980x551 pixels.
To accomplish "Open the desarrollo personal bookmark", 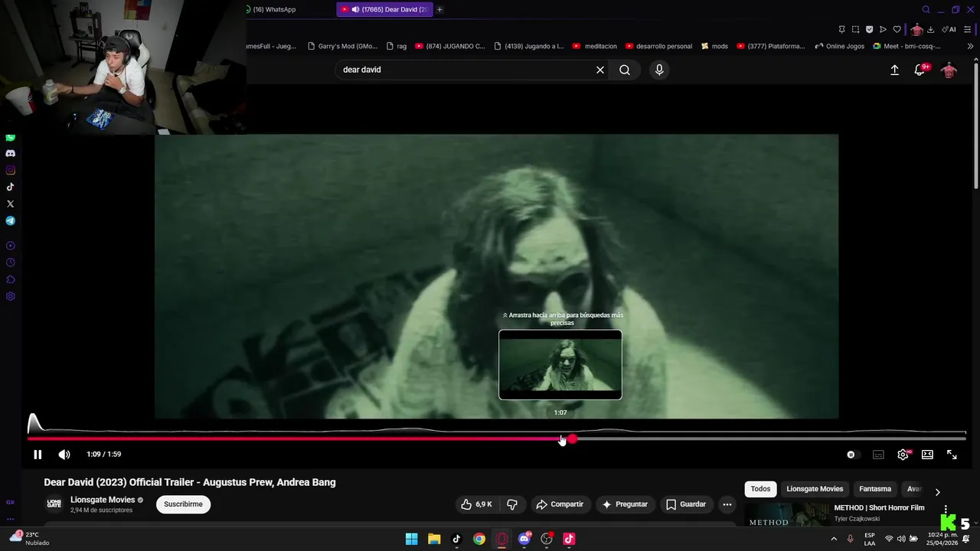I will 658,46.
